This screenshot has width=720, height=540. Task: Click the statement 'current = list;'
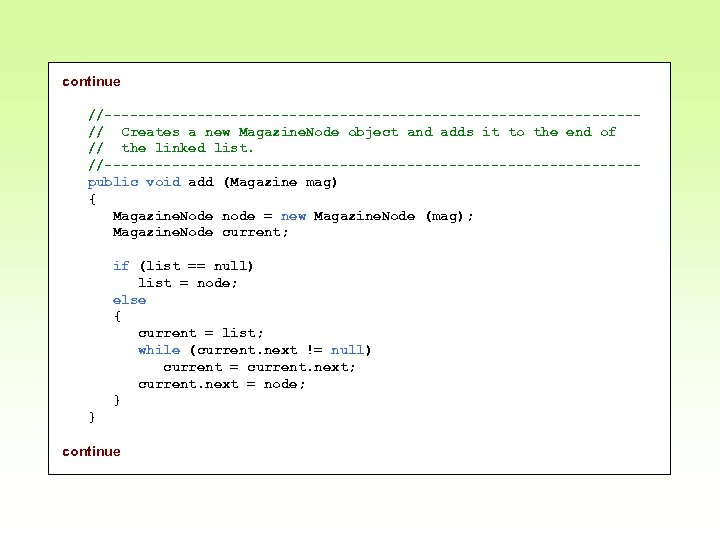tap(200, 333)
